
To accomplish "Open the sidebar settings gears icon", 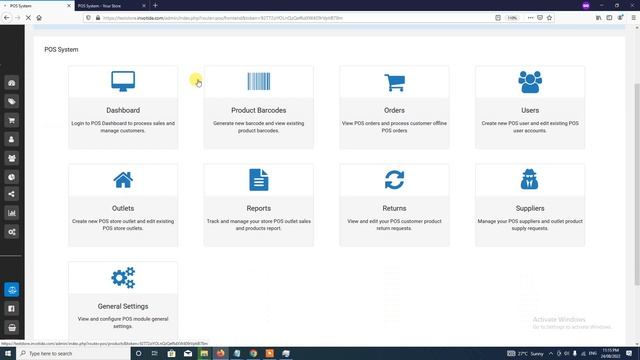I will [11, 232].
